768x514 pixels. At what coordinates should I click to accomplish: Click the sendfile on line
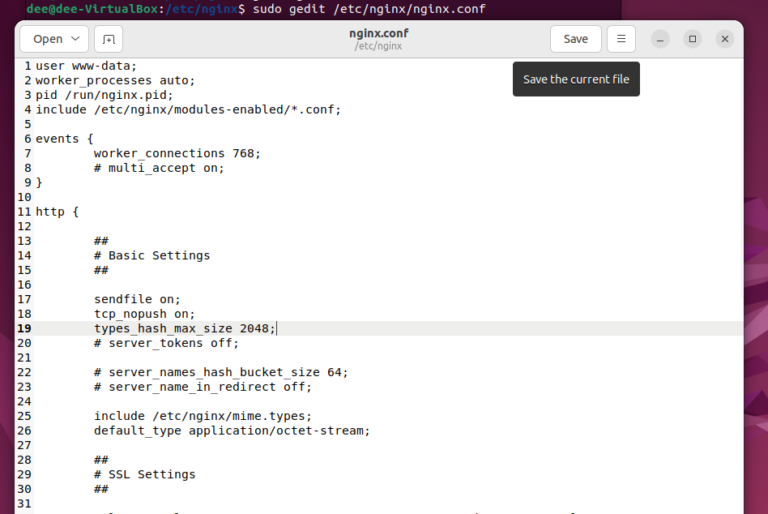pos(137,299)
